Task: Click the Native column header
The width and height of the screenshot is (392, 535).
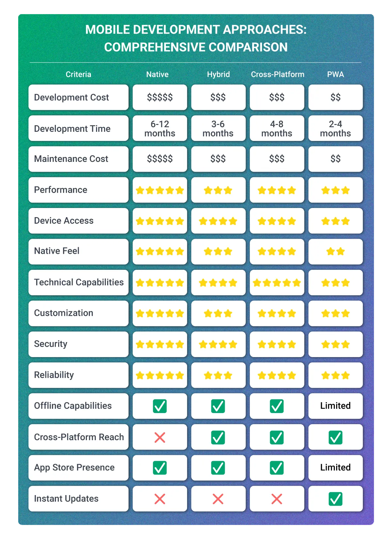Action: click(x=157, y=75)
